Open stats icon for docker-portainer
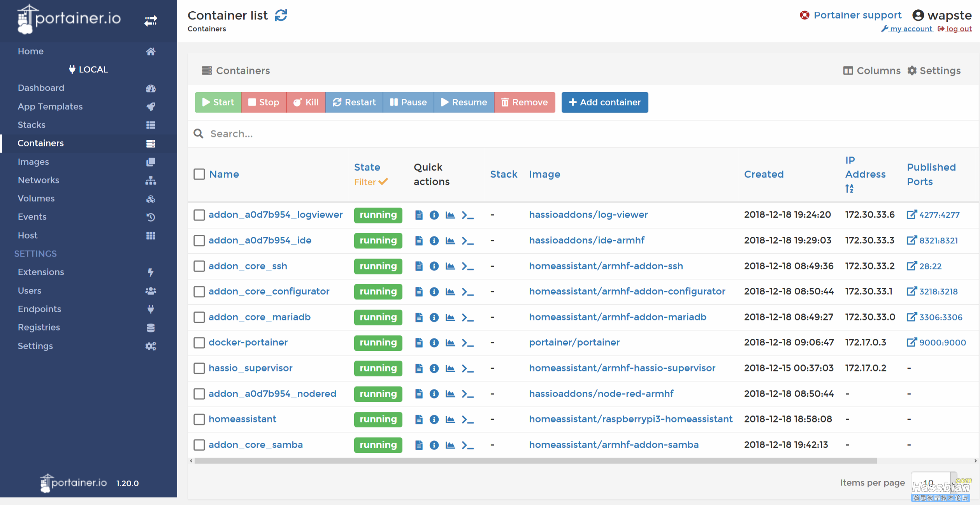Screen dimensions: 980x505 click(450, 343)
